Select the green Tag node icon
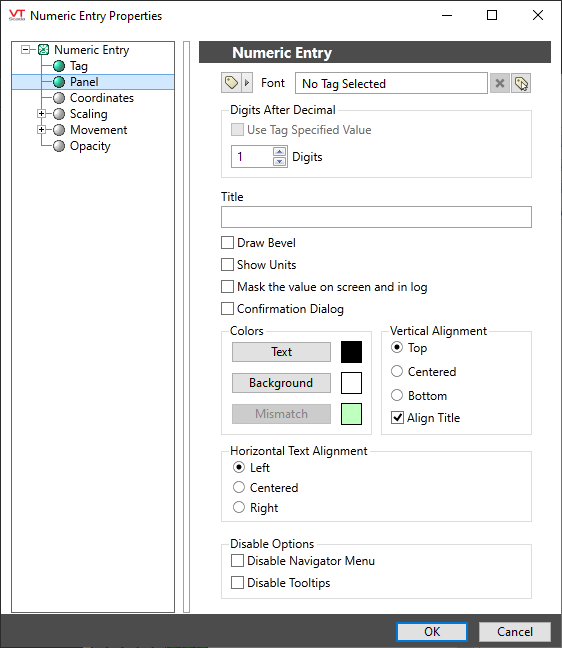Viewport: 562px width, 648px height. click(x=59, y=66)
